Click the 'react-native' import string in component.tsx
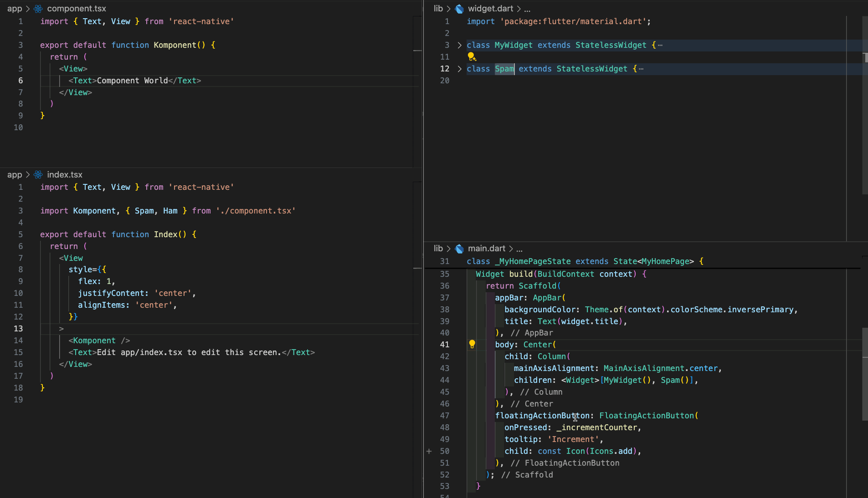This screenshot has height=498, width=868. (201, 21)
